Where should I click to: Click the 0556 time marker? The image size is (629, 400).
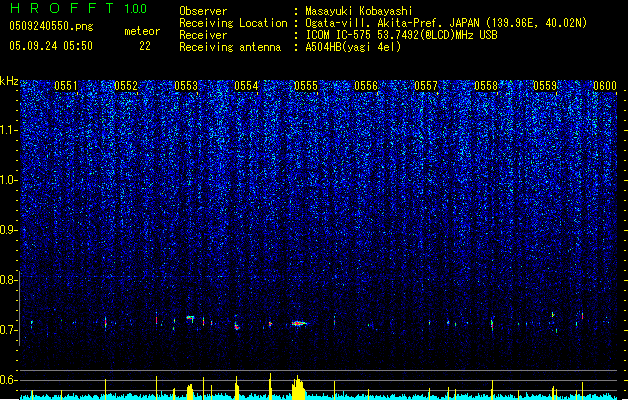(366, 86)
